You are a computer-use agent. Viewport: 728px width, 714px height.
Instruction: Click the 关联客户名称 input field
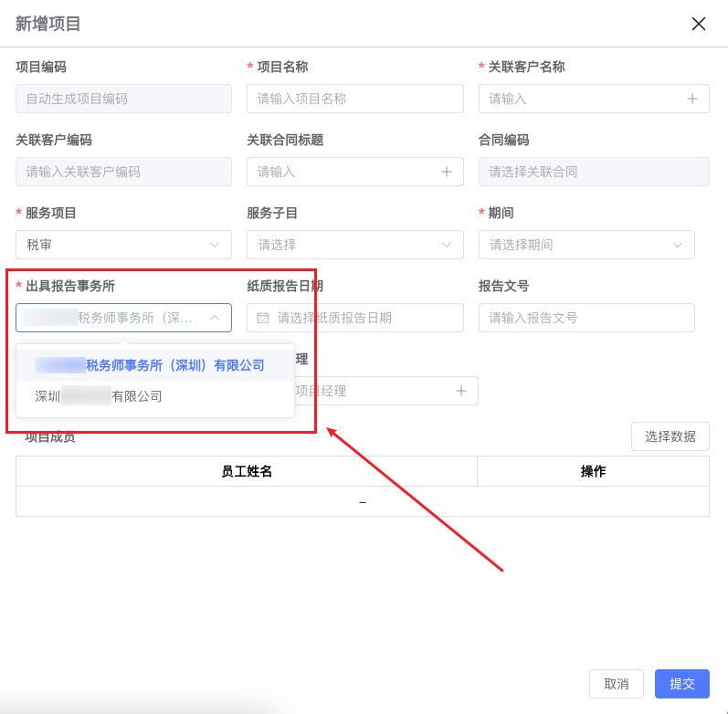coord(594,99)
